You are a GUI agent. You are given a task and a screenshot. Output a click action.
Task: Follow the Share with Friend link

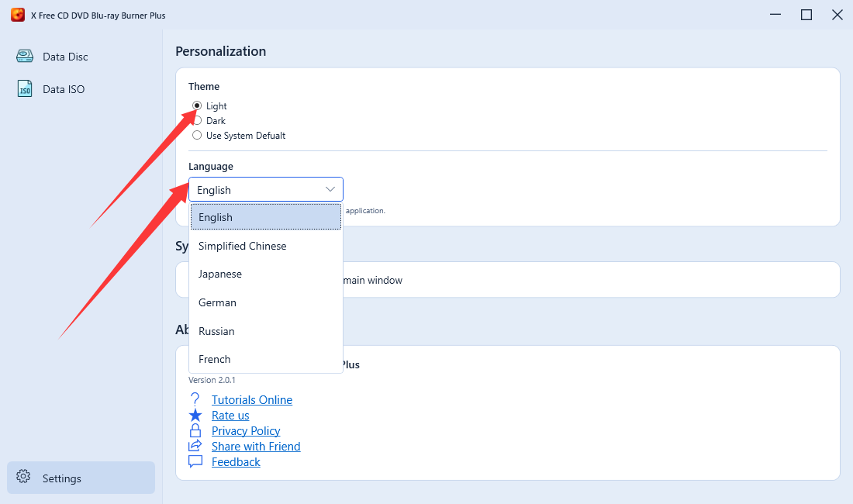tap(256, 447)
